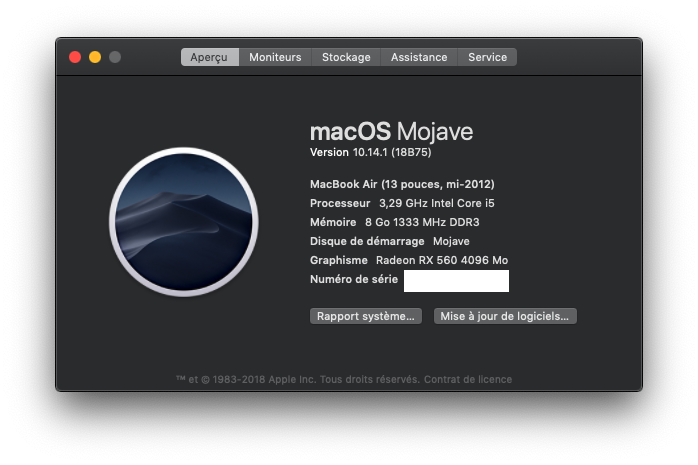
Task: Click the Numéro de série label
Action: click(x=354, y=279)
